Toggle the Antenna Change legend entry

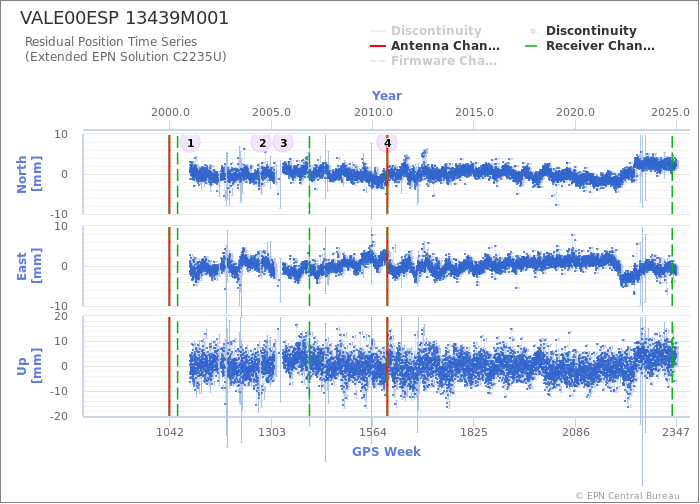point(435,46)
